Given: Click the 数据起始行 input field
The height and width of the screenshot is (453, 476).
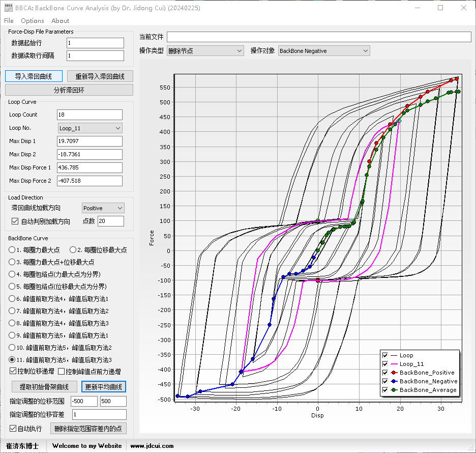Looking at the screenshot, I should [x=95, y=43].
